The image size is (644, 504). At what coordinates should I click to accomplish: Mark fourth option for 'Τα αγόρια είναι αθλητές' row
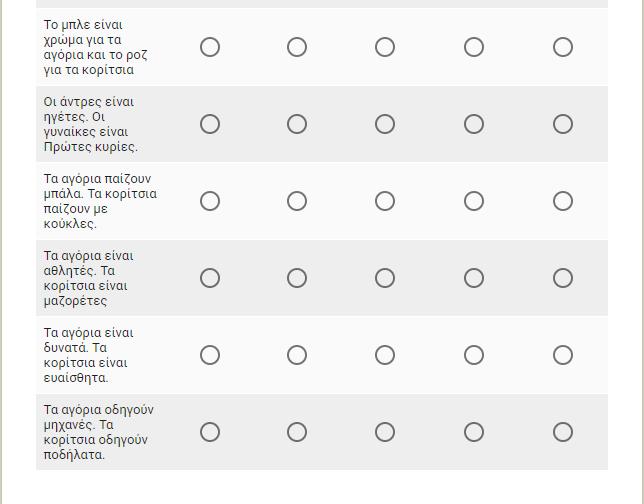click(x=474, y=278)
